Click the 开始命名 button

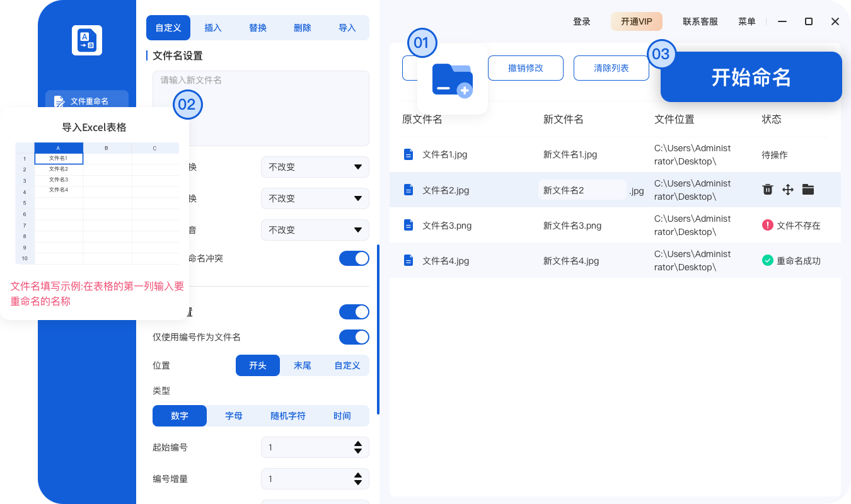click(751, 76)
